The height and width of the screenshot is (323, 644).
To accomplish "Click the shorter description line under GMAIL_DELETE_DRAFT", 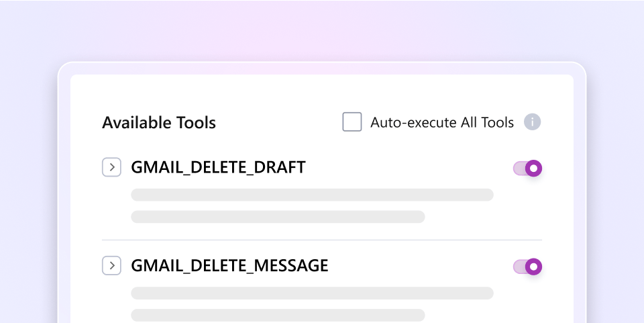I will click(x=278, y=217).
